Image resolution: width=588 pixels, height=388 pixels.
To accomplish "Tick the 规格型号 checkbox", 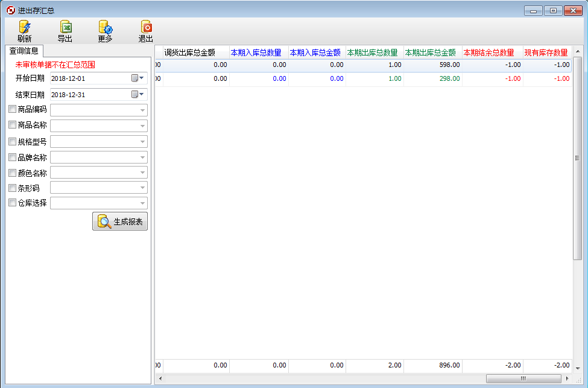I will click(x=13, y=141).
